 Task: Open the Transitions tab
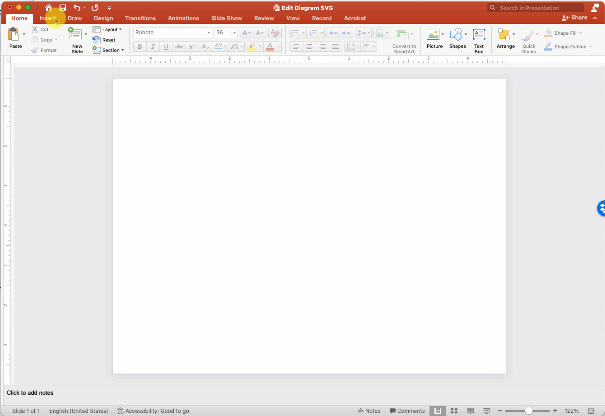click(140, 18)
